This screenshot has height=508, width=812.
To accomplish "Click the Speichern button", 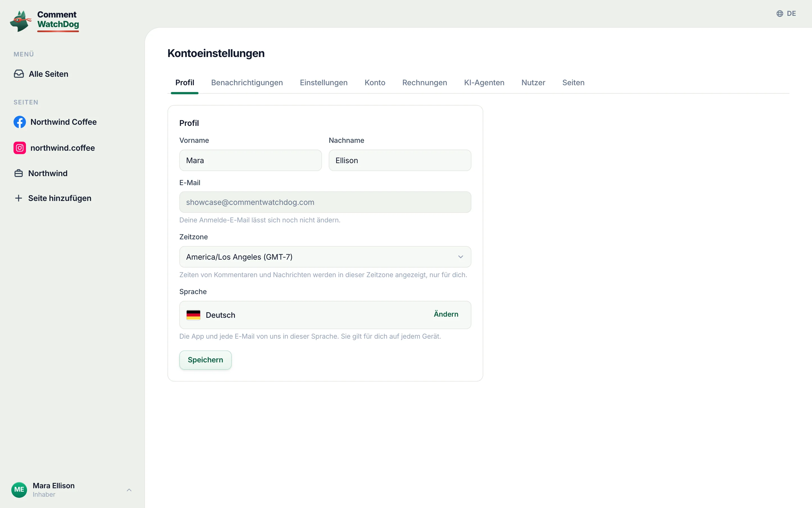I will (x=205, y=360).
